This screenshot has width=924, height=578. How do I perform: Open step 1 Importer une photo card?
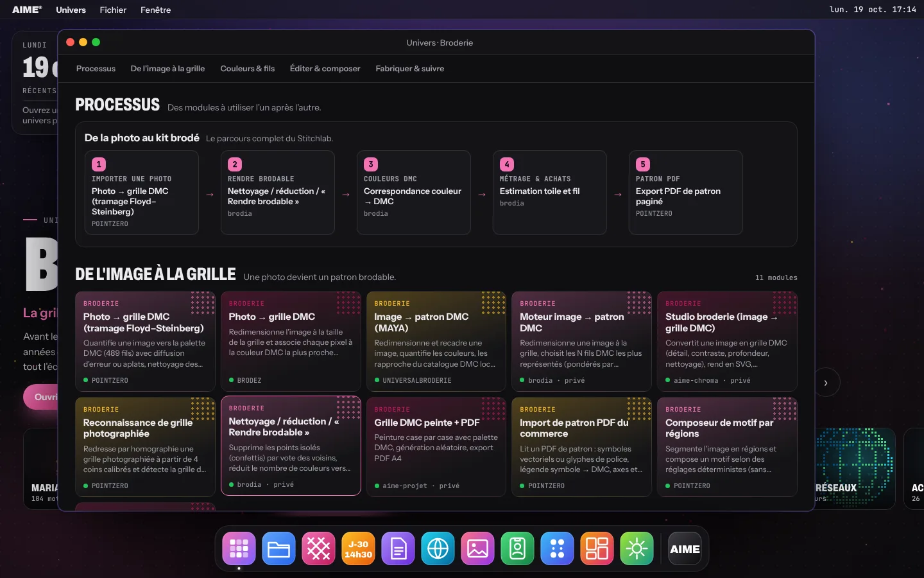[x=142, y=193]
